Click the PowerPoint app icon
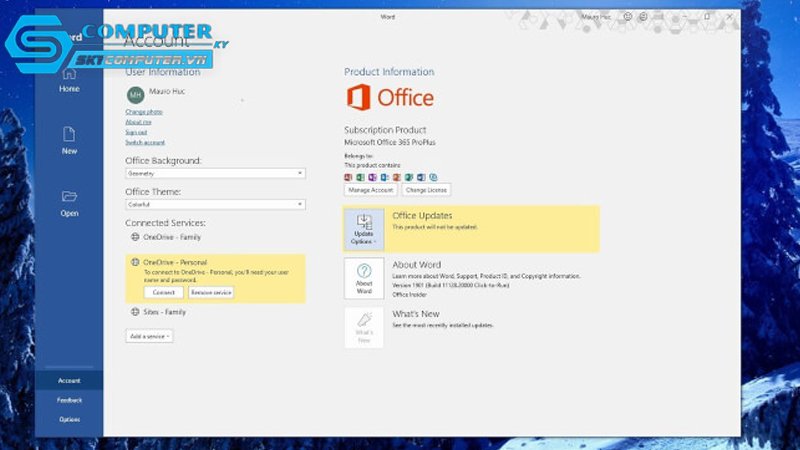This screenshot has width=800, height=450. click(x=396, y=177)
